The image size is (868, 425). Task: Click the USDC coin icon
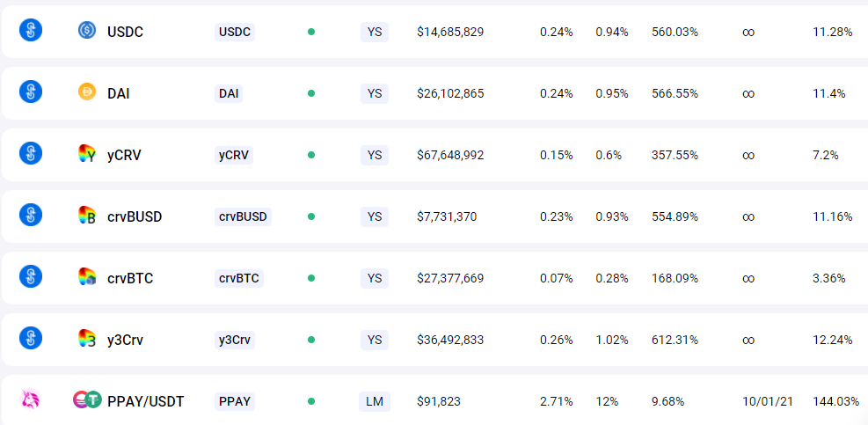[87, 31]
